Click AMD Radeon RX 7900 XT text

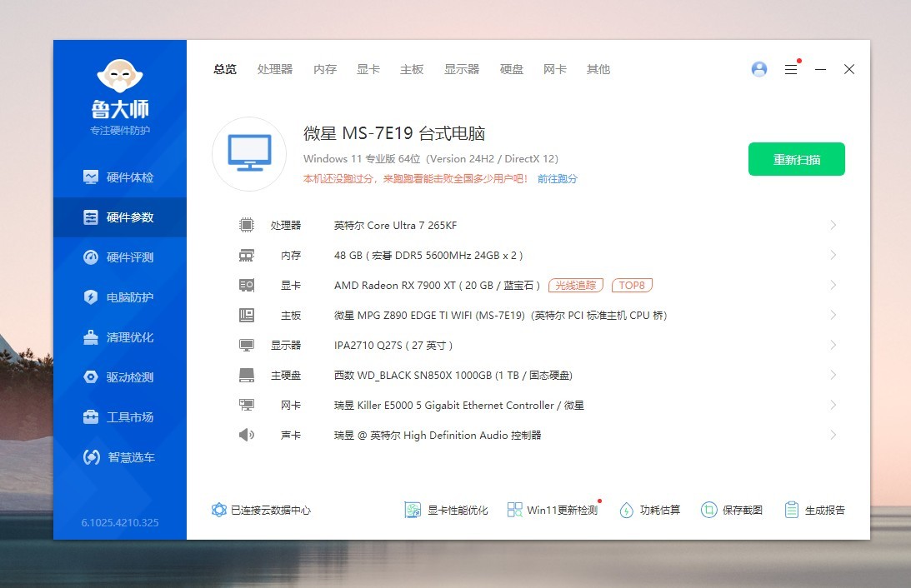437,286
